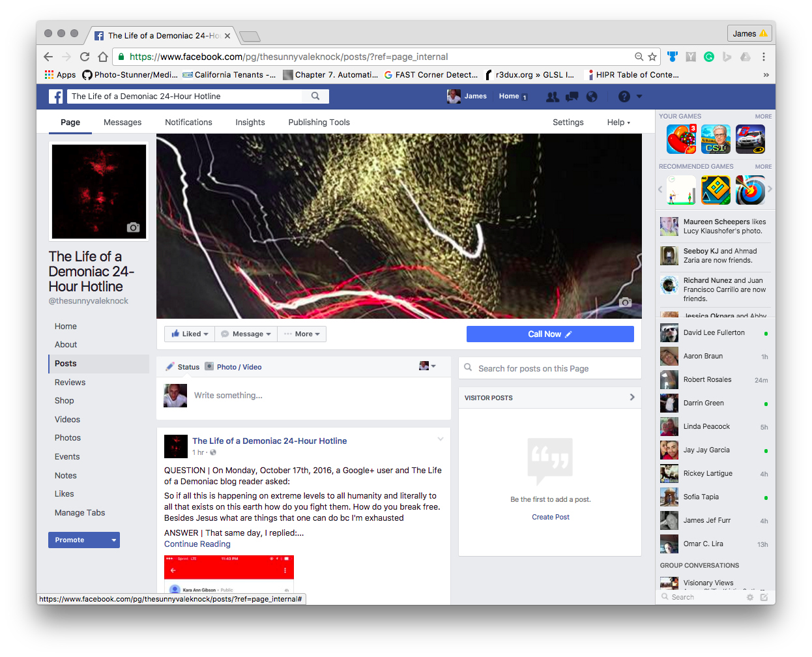Click the blue trophy extension icon
The image size is (812, 657).
point(673,57)
